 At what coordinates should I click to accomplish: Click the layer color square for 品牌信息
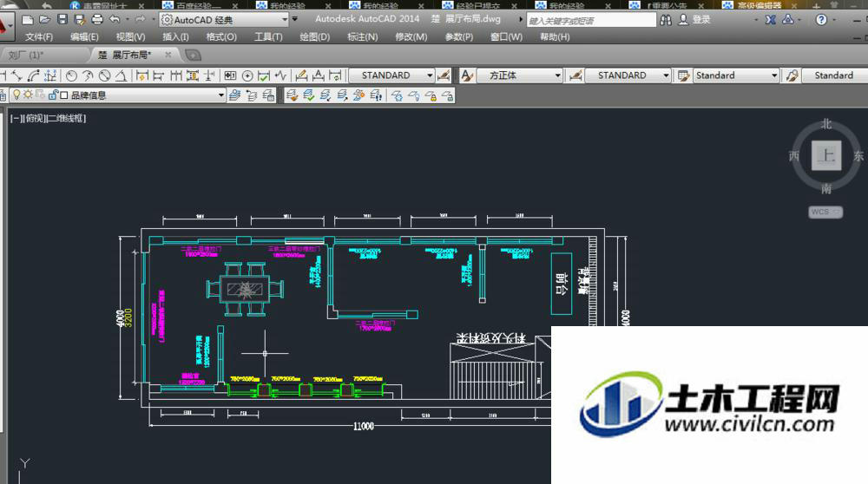click(x=63, y=95)
